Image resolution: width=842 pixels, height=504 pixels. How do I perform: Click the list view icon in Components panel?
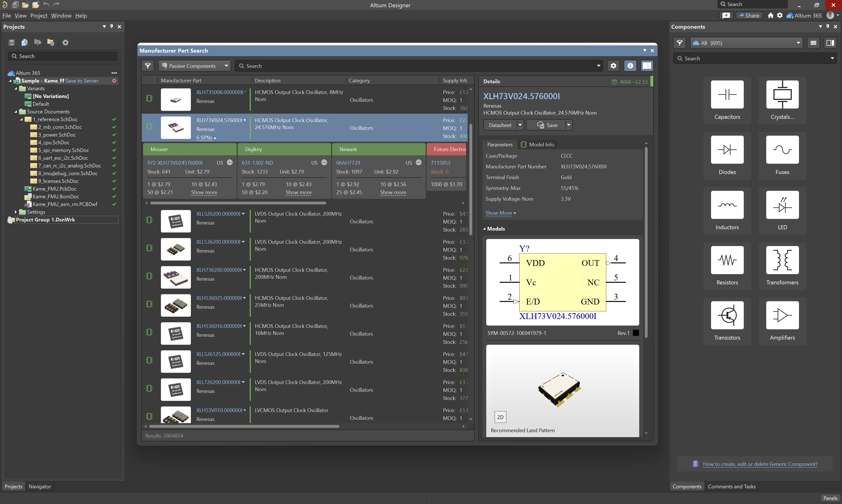[x=813, y=43]
